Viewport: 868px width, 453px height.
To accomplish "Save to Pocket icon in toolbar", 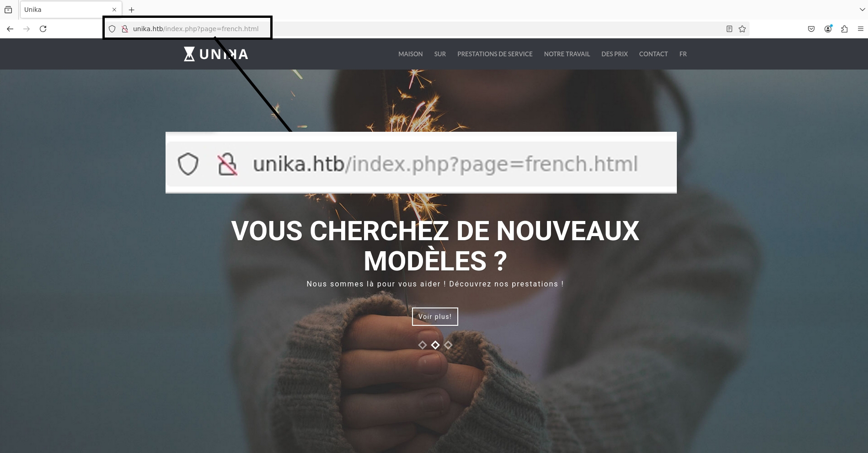I will [811, 29].
